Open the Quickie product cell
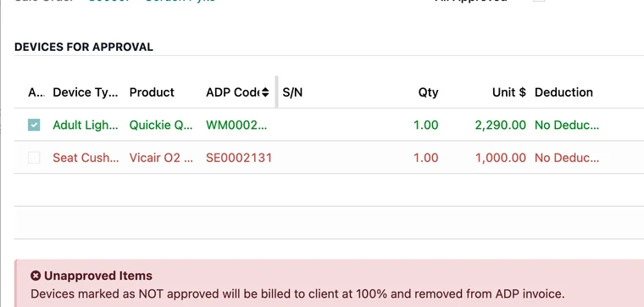 (161, 125)
